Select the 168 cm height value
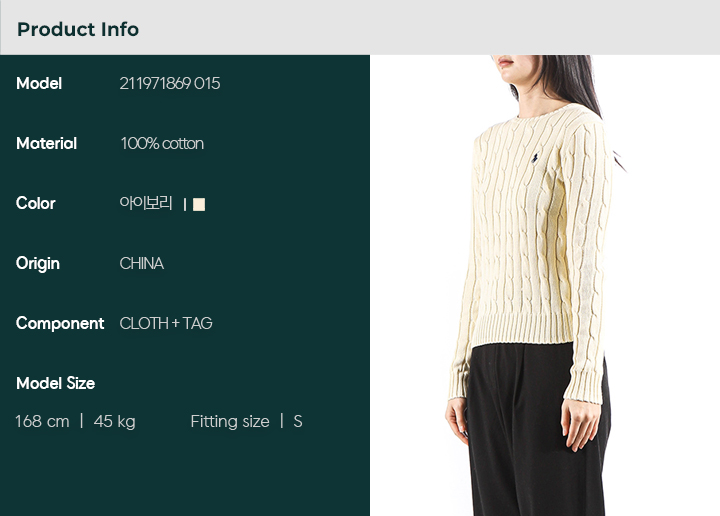This screenshot has height=516, width=720. click(42, 421)
